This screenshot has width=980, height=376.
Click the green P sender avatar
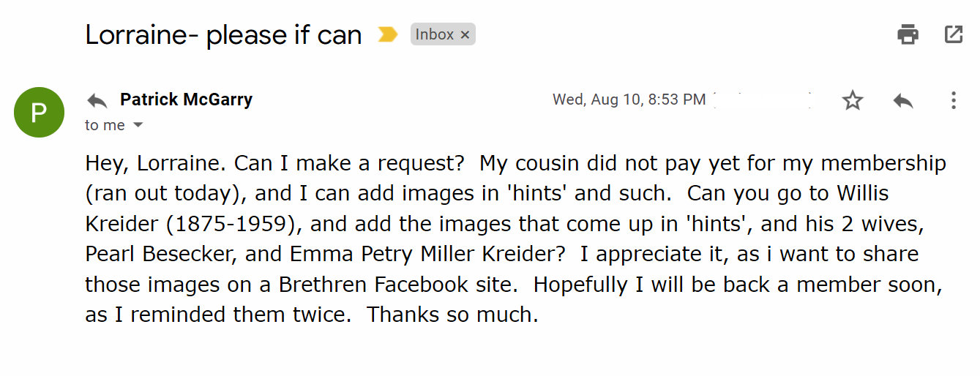click(x=39, y=112)
